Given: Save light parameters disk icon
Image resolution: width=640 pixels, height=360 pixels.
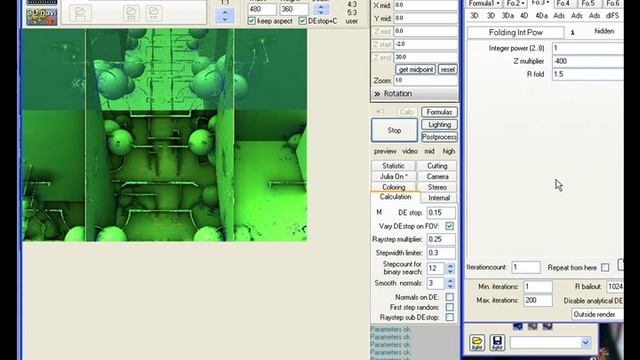Looking at the screenshot, I should (x=497, y=342).
